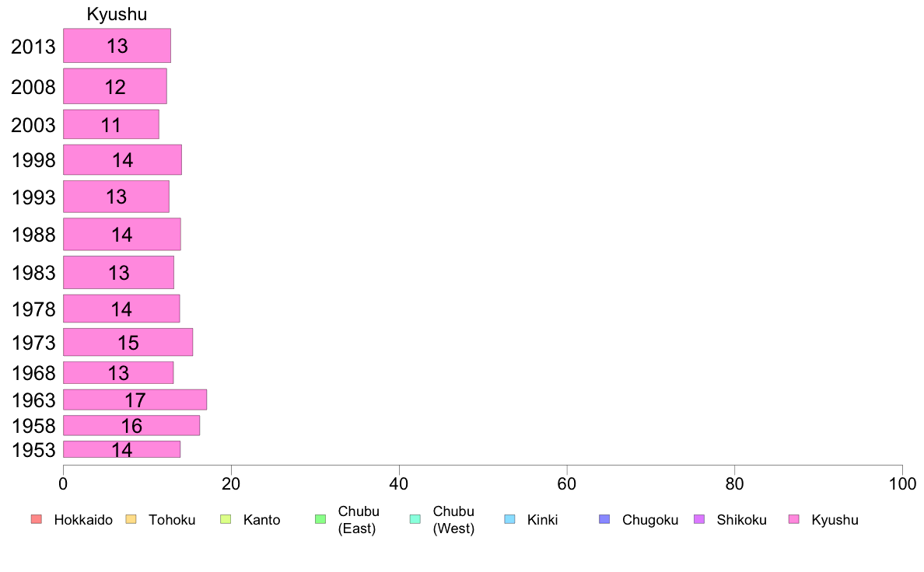Click the Tohoku legend color swatch
Viewport: 924px width, 572px height.
point(131,519)
